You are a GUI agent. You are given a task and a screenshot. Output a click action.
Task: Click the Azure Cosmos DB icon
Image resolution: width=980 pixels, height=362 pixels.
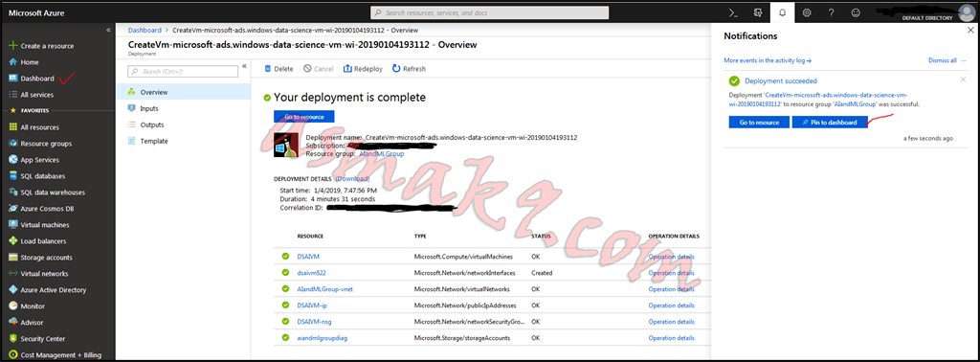coord(12,208)
